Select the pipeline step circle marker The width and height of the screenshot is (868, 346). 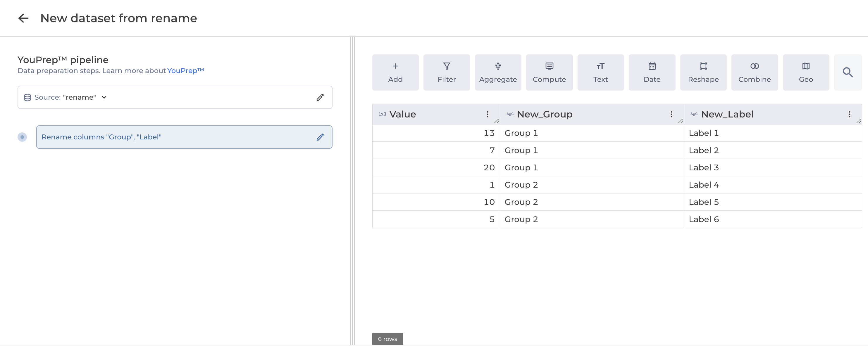pos(22,137)
